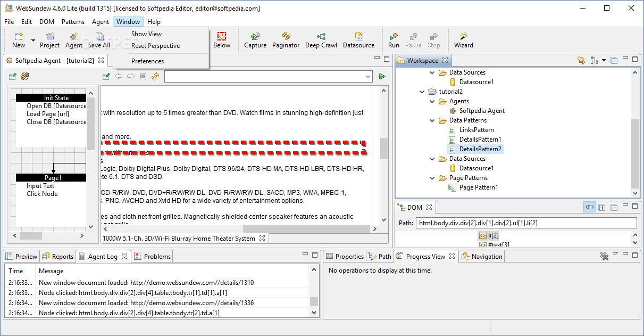Click the browser refresh arrows icon
The height and width of the screenshot is (336, 644).
click(155, 77)
